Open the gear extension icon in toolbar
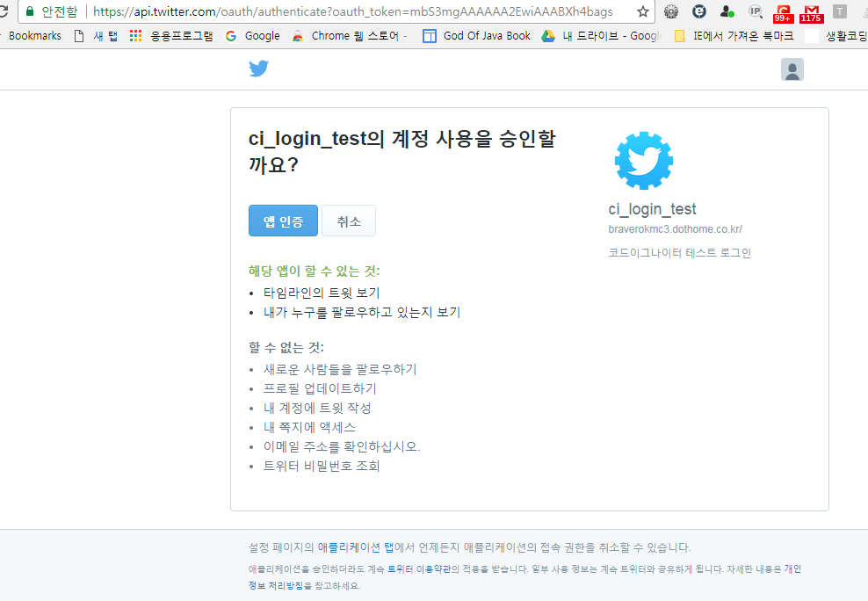868x601 pixels. [x=671, y=11]
